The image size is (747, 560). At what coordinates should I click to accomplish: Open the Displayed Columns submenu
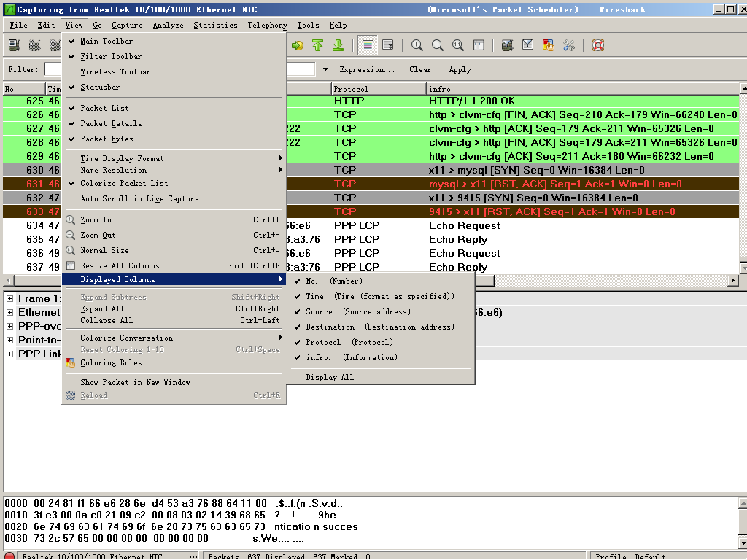coord(174,279)
